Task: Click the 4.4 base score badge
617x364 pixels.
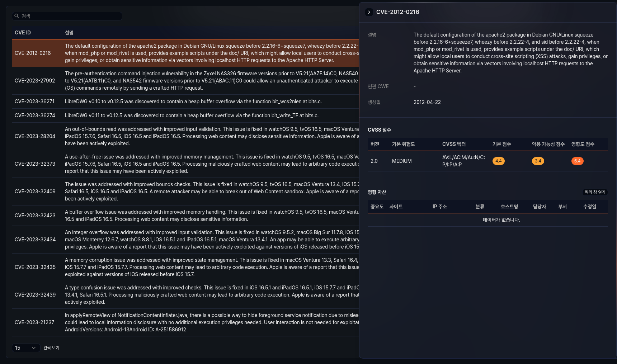Action: [x=498, y=161]
